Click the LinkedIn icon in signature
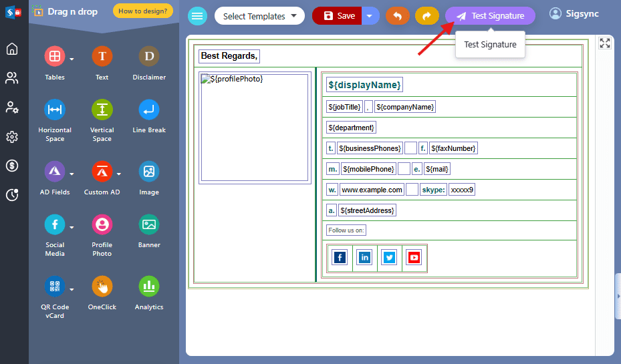 click(x=364, y=258)
